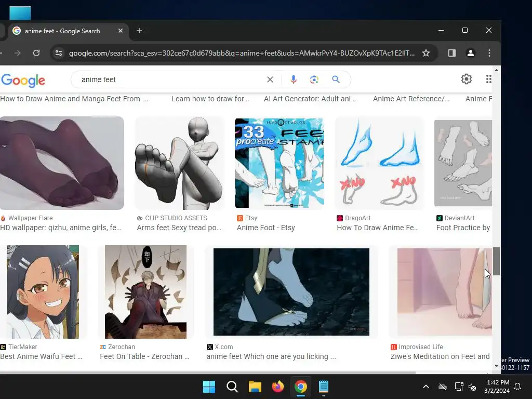Open 'Arms feet Sexy tread po...' link
Viewport: 532px width, 399px height.
pos(179,228)
